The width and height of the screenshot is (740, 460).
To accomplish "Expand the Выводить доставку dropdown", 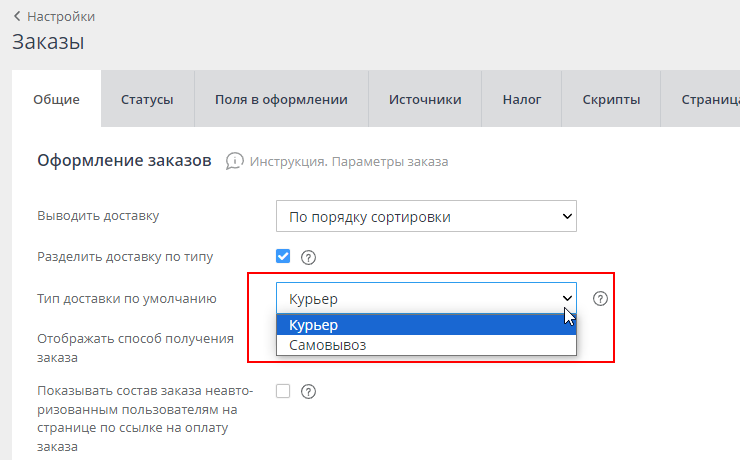I will tap(426, 216).
